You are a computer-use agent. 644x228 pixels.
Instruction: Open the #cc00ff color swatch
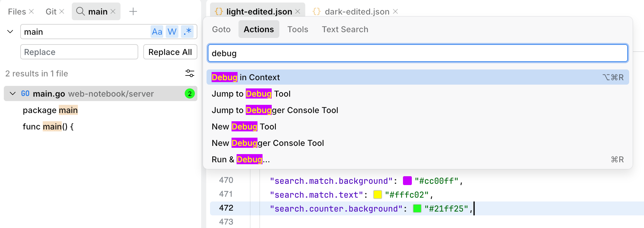pyautogui.click(x=407, y=181)
